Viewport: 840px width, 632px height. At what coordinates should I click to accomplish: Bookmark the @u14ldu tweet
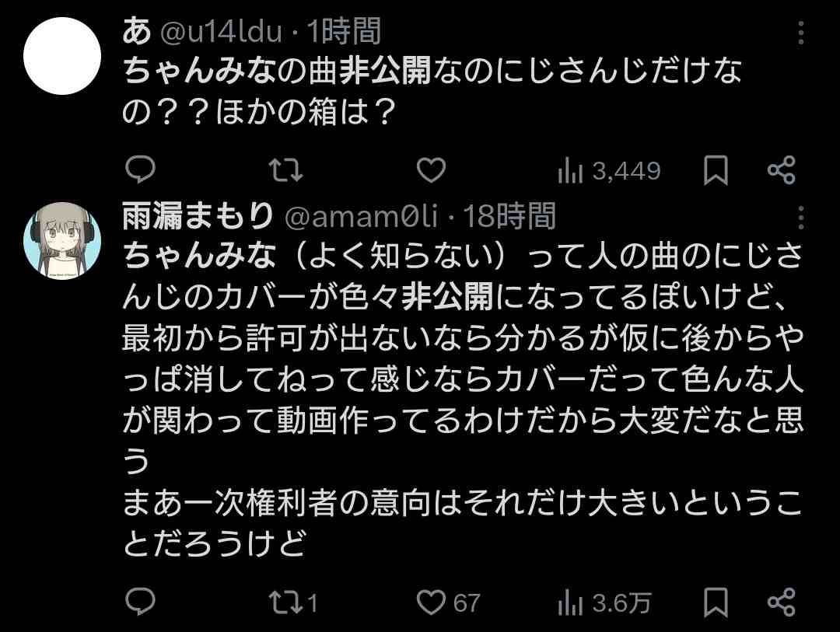[715, 170]
